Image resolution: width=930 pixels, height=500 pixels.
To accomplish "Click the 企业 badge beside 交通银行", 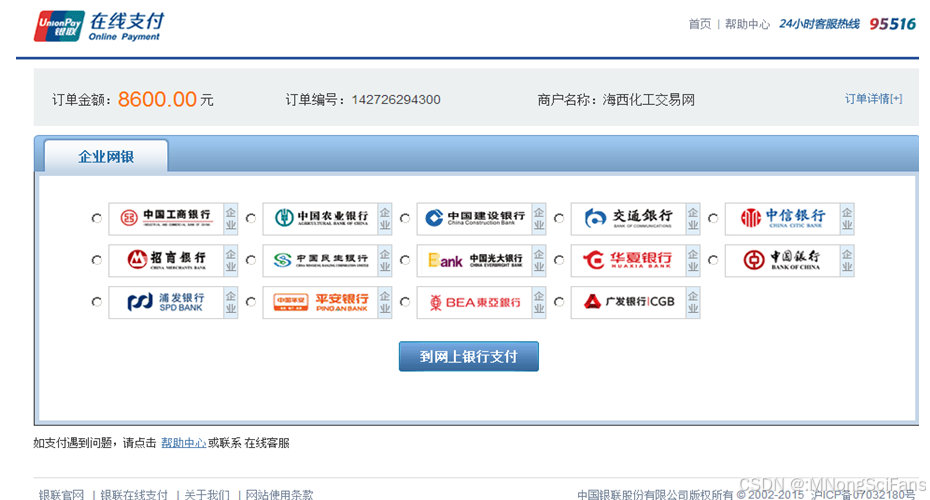I will pyautogui.click(x=693, y=218).
